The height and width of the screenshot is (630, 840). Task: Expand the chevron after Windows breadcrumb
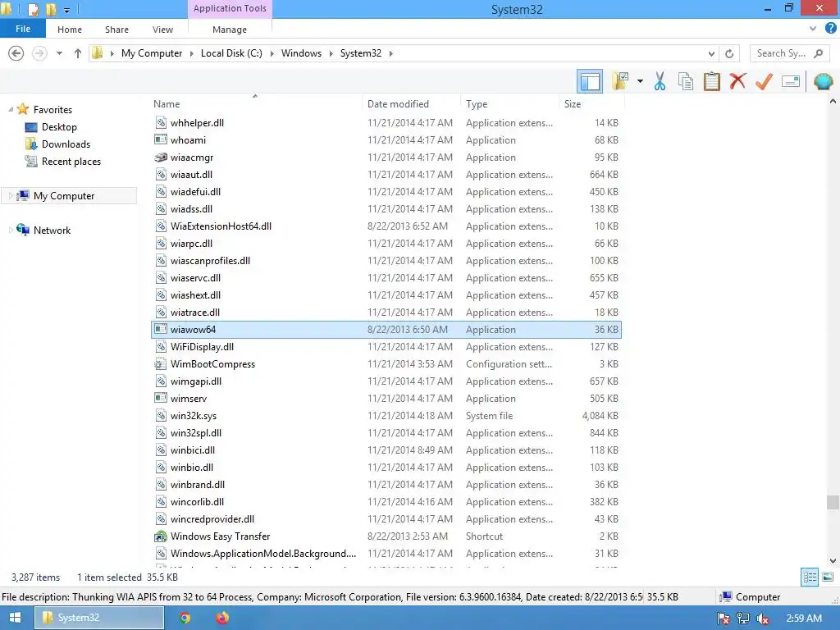click(331, 53)
